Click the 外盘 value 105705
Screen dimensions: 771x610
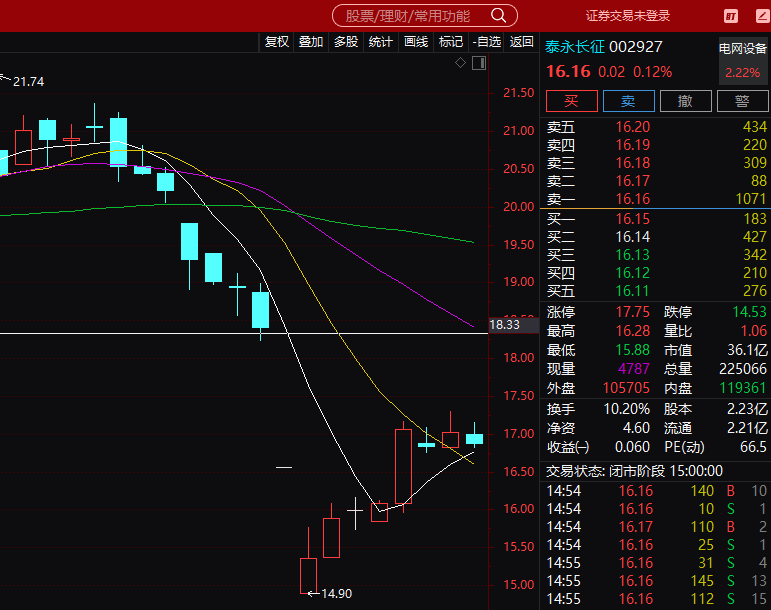[626, 388]
